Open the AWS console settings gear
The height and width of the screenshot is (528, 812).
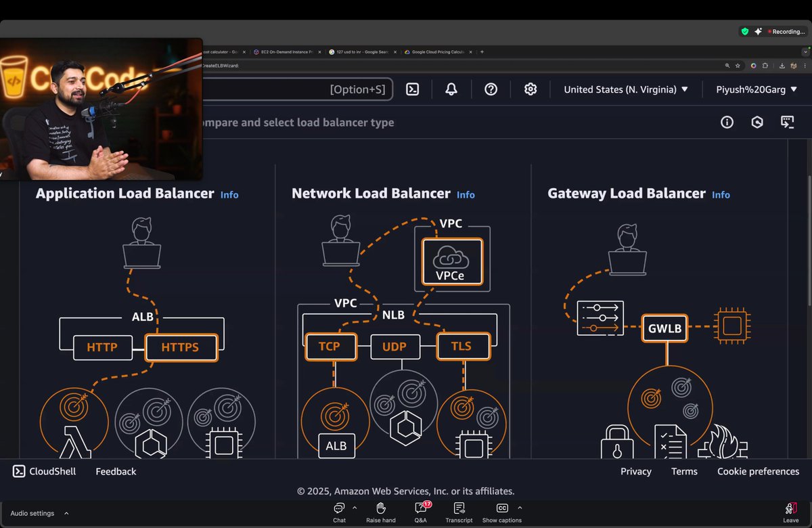[x=531, y=89]
